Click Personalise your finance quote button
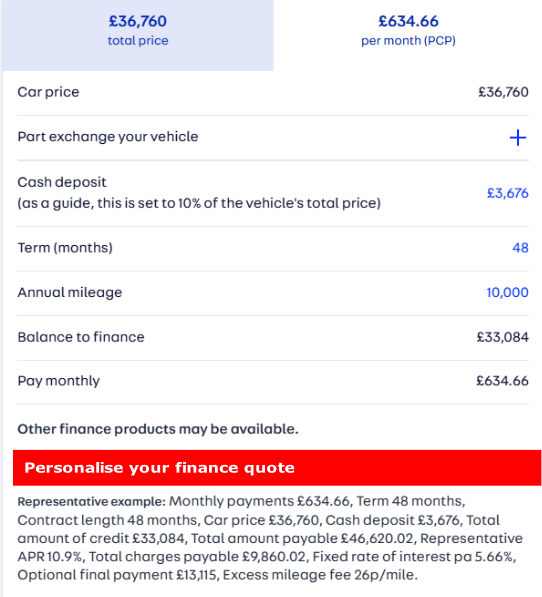Viewport: 542px width, 597px height. 277,468
